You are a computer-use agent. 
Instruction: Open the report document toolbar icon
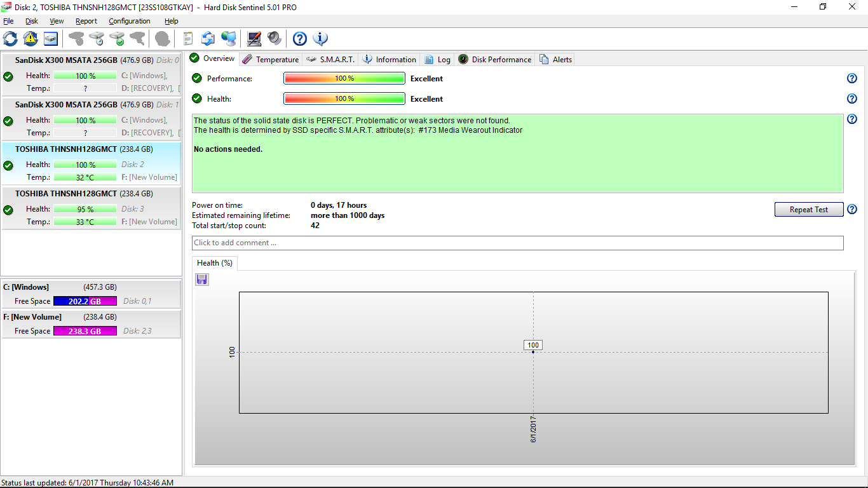tap(187, 39)
